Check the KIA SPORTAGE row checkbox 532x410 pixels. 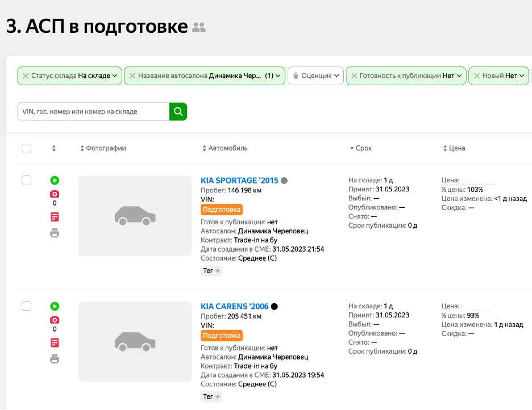(x=26, y=181)
